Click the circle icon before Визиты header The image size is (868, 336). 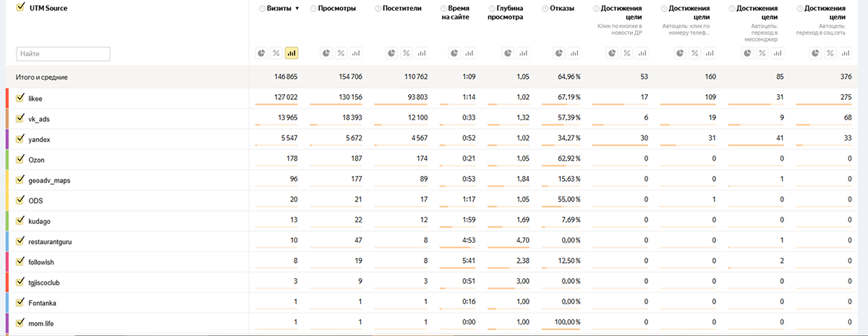click(x=261, y=9)
